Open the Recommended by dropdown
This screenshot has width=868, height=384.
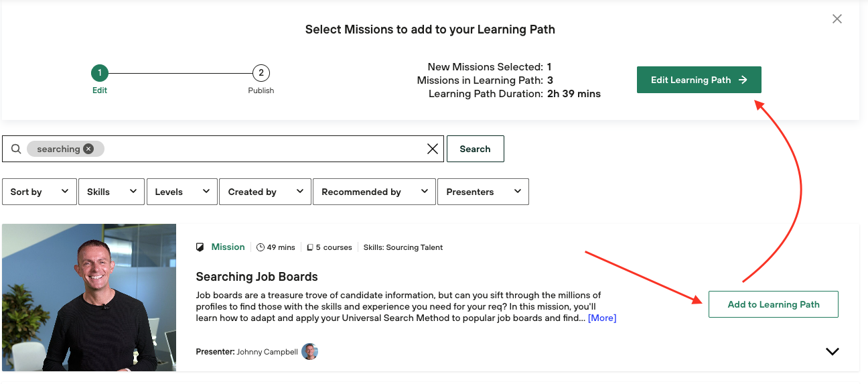[x=374, y=192]
